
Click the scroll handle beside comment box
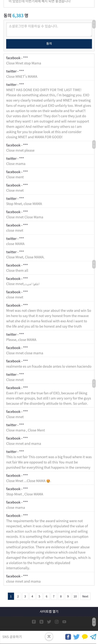(94, 24)
